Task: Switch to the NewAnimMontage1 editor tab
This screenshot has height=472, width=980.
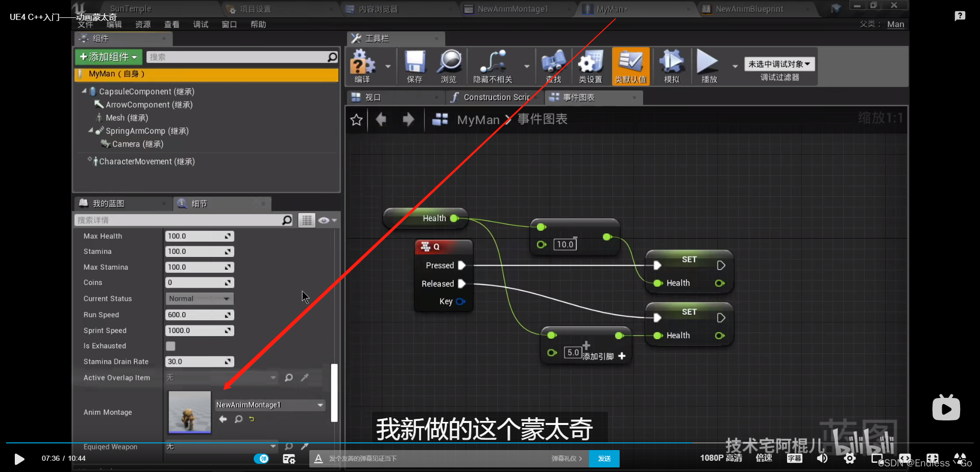Action: (x=512, y=9)
